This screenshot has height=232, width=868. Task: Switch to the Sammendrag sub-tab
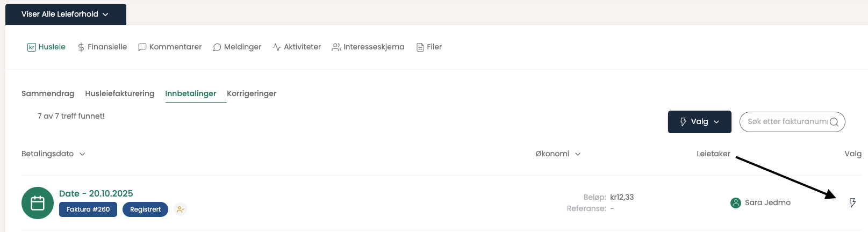pos(48,93)
